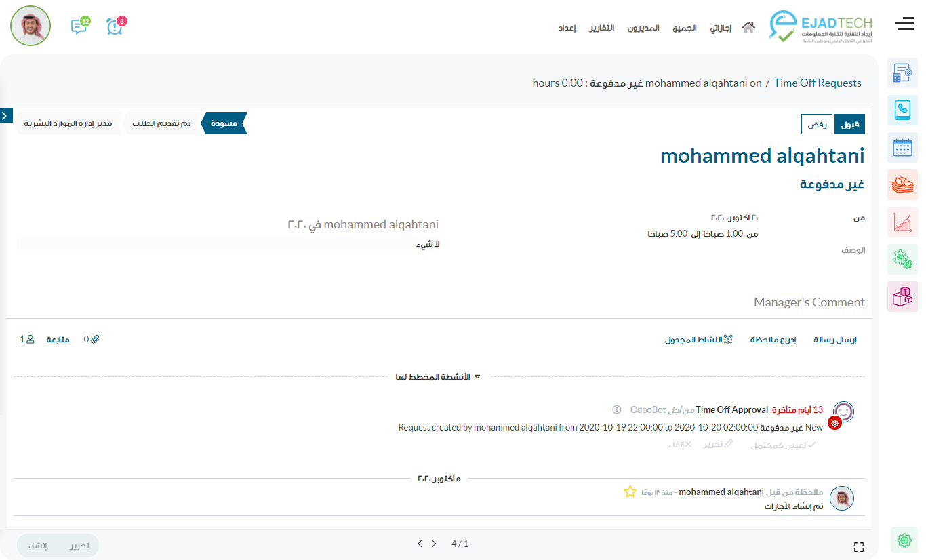
Task: Open the calendar app in right sidebar
Action: tap(902, 147)
